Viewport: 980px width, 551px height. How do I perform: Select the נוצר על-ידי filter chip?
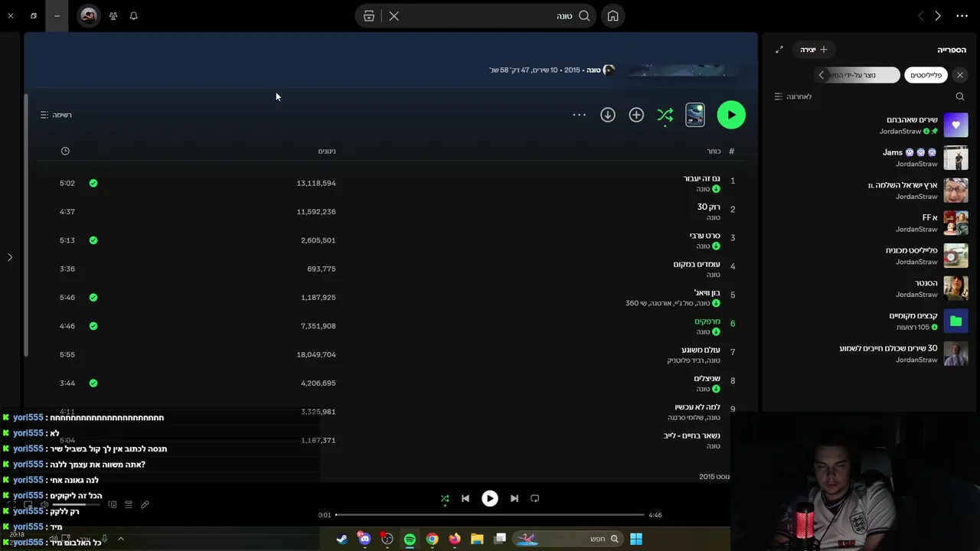tap(864, 75)
